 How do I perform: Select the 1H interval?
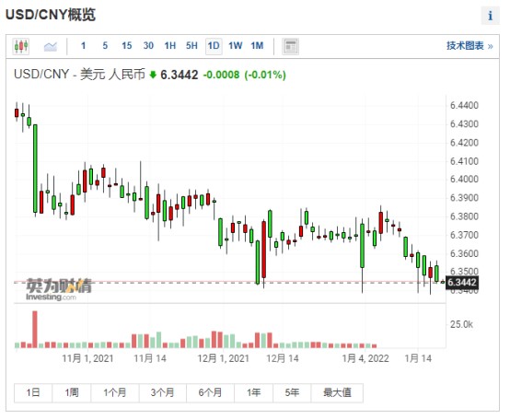[170, 46]
